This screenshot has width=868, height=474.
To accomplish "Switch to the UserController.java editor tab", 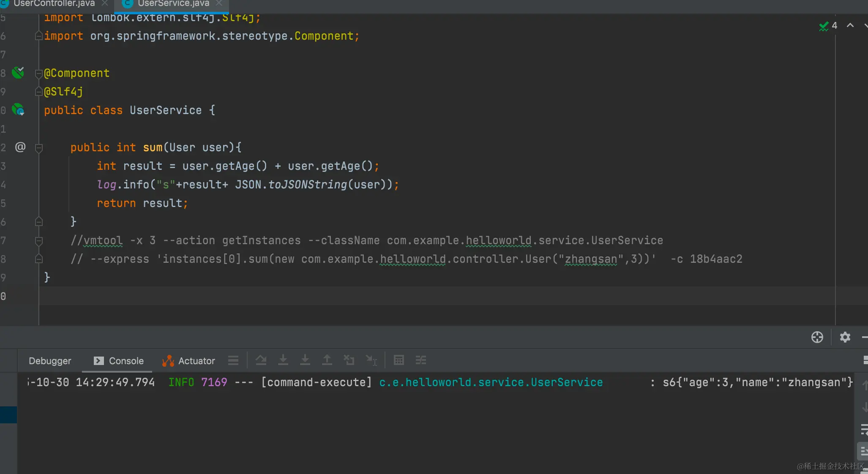I will tap(54, 3).
